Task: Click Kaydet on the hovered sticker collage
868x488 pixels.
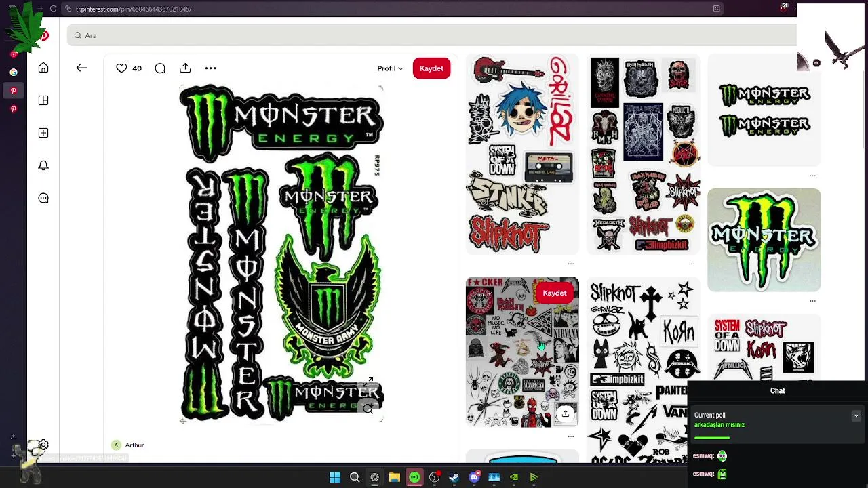Action: [x=554, y=293]
